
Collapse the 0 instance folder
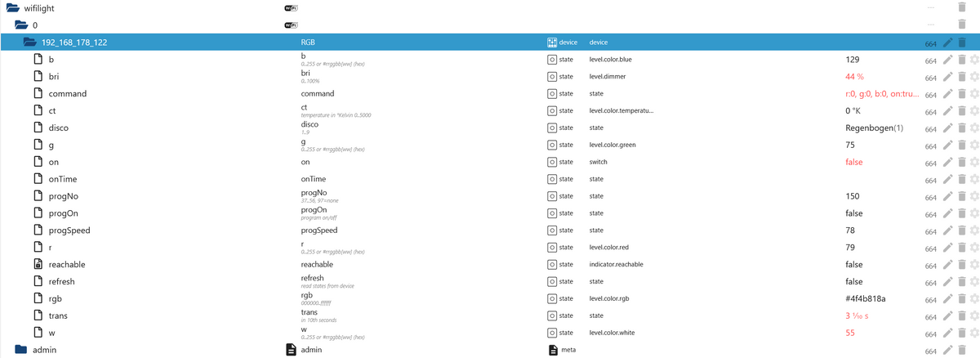coord(21,25)
